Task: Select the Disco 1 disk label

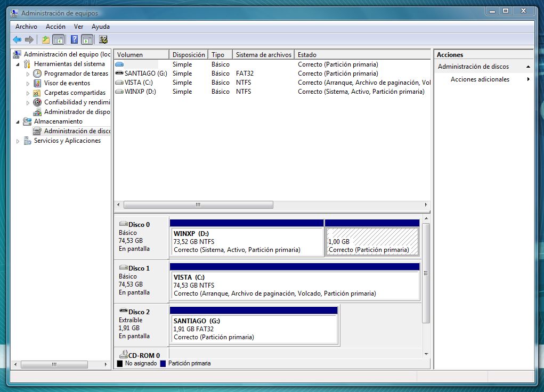Action: [x=139, y=268]
